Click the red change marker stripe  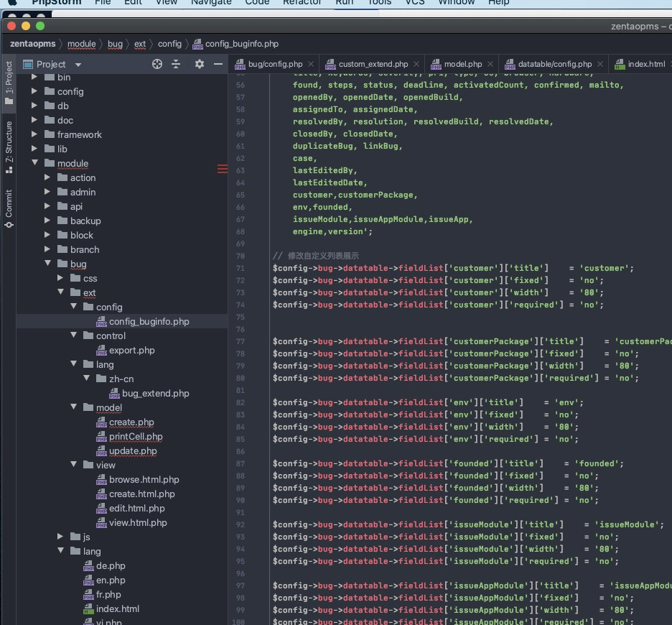point(222,169)
